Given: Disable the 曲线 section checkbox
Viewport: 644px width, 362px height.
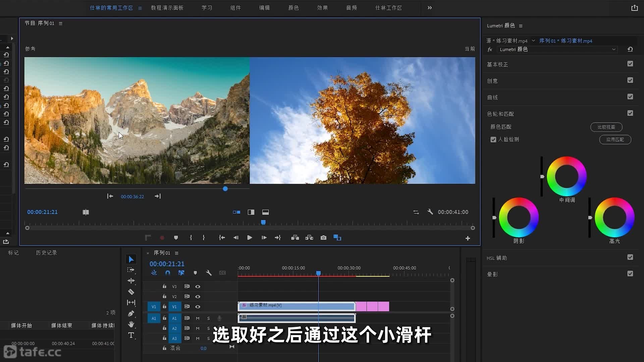Looking at the screenshot, I should point(630,97).
